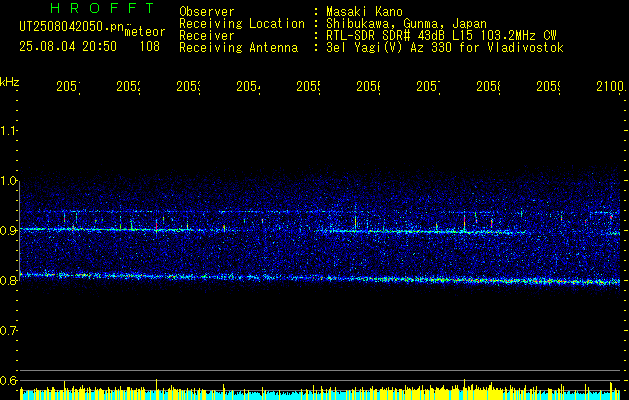Click the 2052 time axis marker
The image size is (629, 400).
128,87
